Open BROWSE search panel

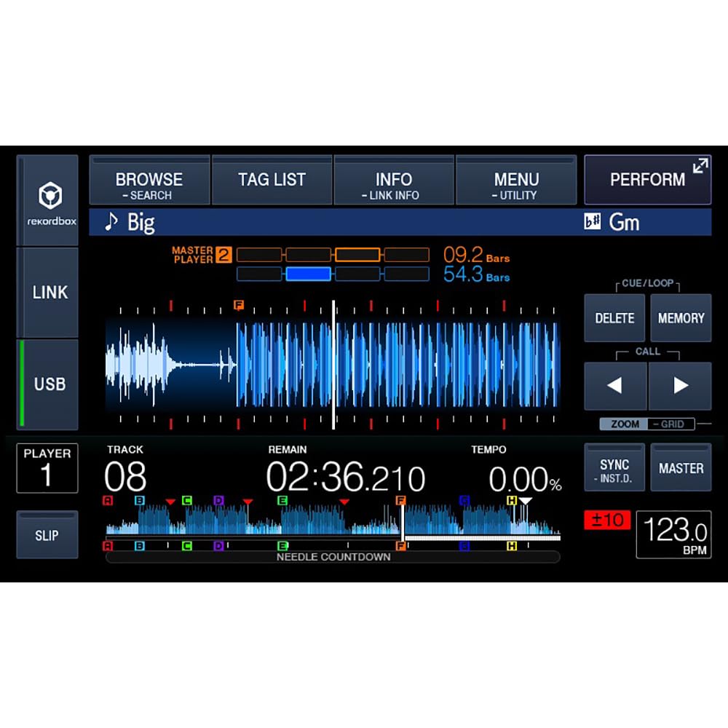coord(149,180)
